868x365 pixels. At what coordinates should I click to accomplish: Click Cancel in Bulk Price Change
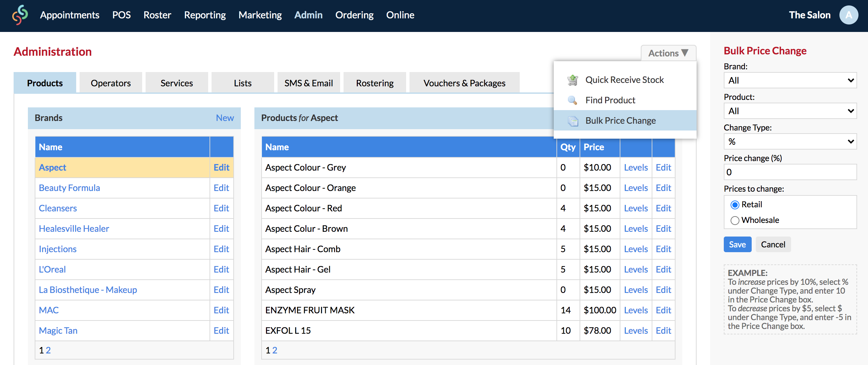tap(773, 244)
